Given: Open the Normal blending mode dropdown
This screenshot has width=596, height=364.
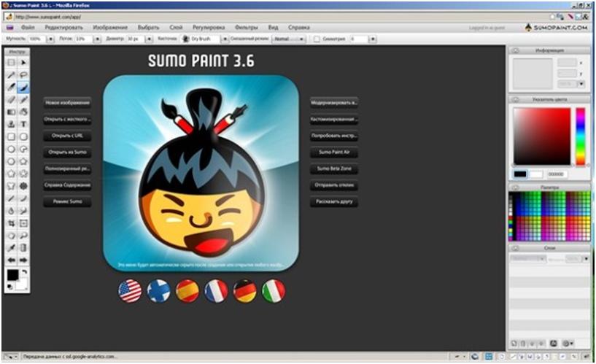Looking at the screenshot, I should coord(288,39).
